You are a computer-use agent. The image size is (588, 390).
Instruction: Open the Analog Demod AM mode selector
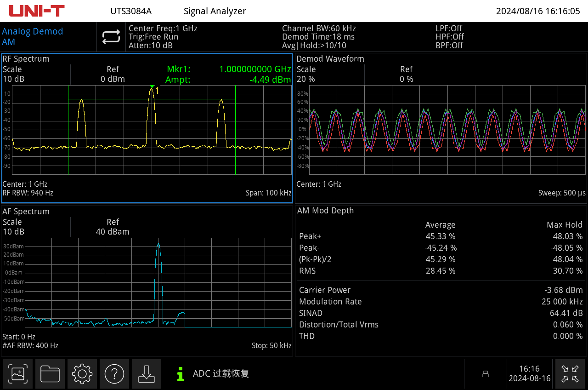[x=32, y=37]
